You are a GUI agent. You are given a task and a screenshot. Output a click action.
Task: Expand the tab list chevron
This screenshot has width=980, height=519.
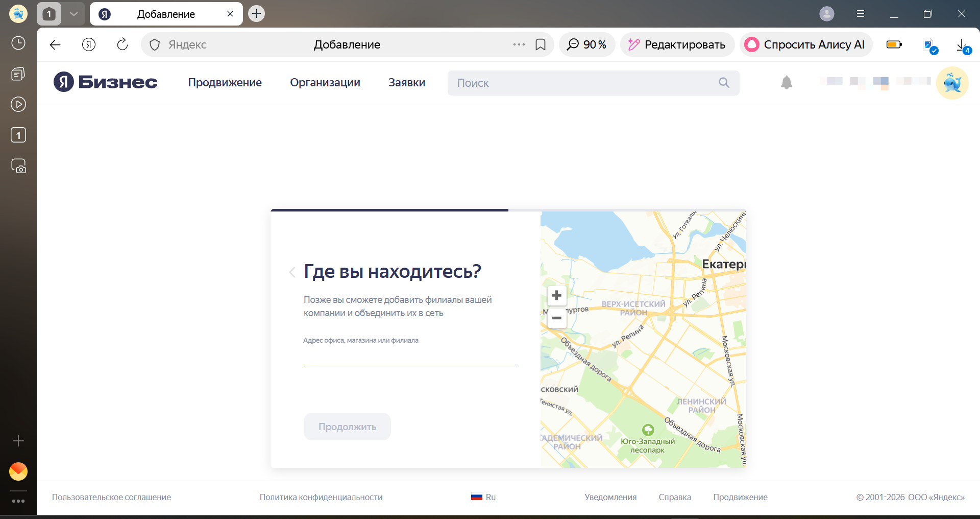click(x=73, y=14)
